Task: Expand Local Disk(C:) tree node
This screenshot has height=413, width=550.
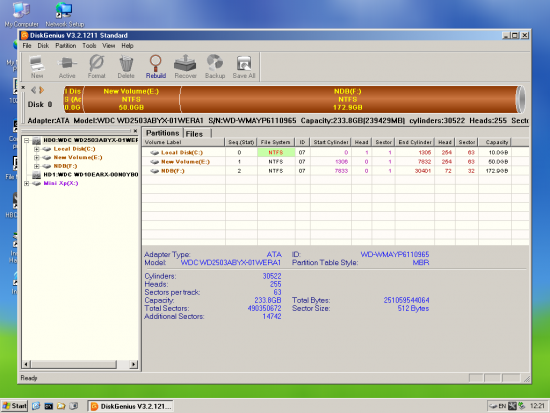Action: (36, 149)
